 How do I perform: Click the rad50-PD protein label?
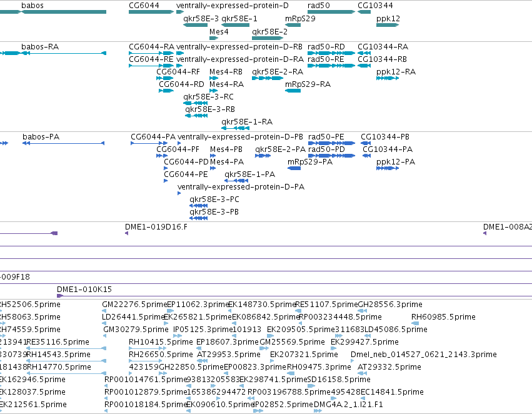pyautogui.click(x=326, y=149)
